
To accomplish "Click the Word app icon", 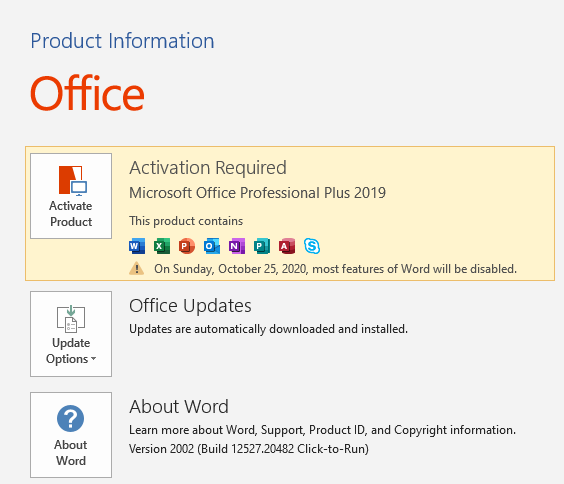I will 137,246.
